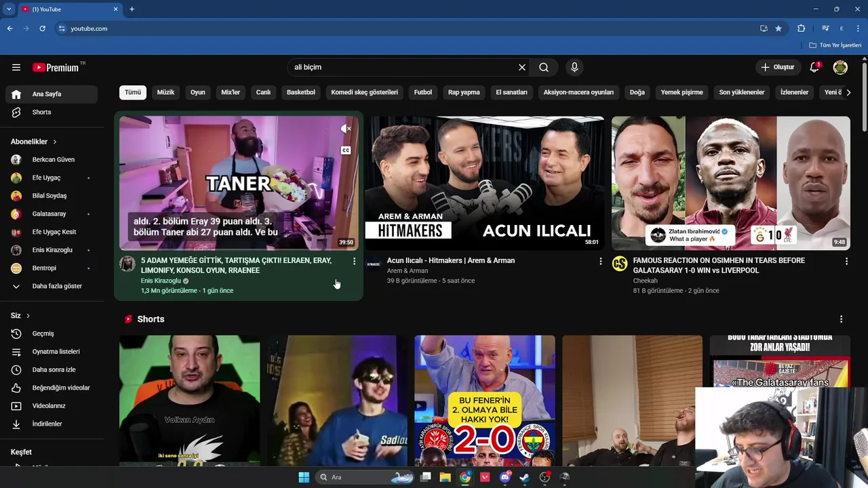Open Bentropi subscription channel
This screenshot has width=868, height=488.
(51, 268)
